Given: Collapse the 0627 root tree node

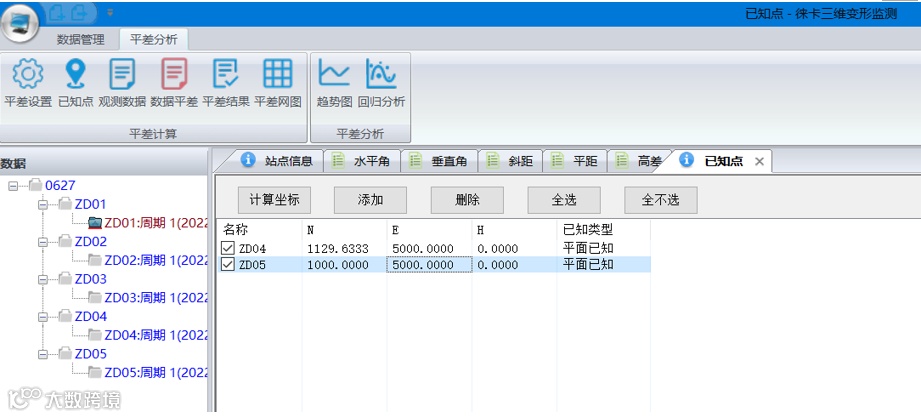Looking at the screenshot, I should pos(12,186).
